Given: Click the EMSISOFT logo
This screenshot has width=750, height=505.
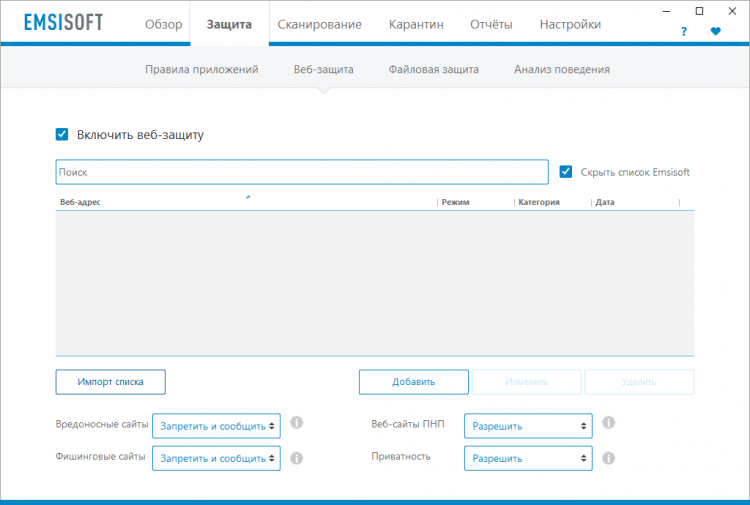Looking at the screenshot, I should click(63, 22).
